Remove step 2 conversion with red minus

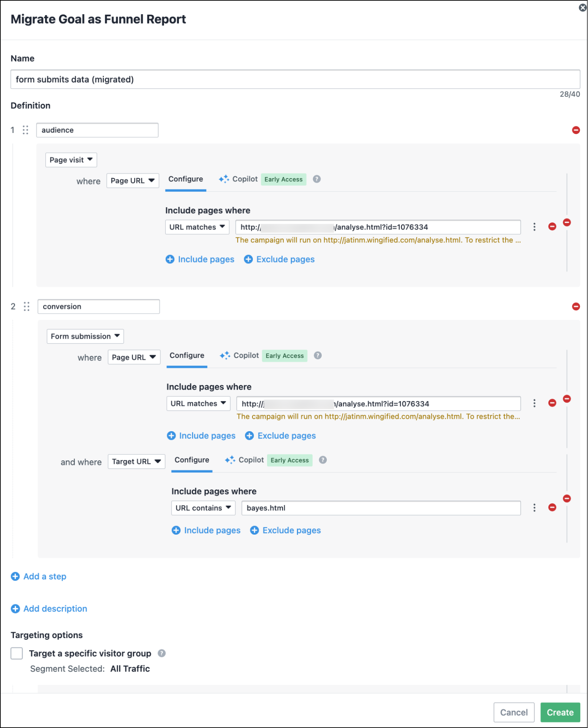pyautogui.click(x=576, y=306)
